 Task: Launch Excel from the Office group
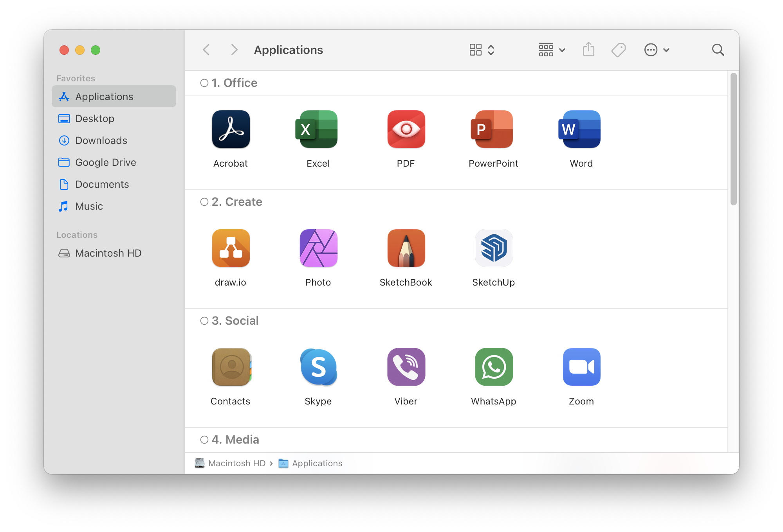(318, 129)
